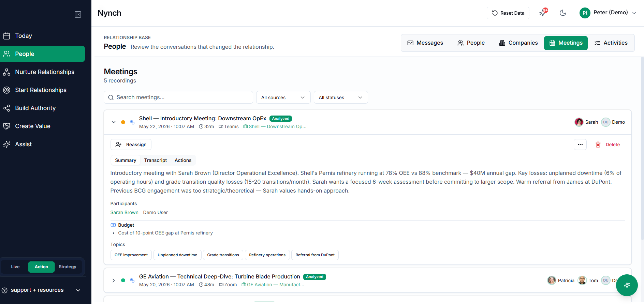Click Patricia avatar on GE Aviation meeting
This screenshot has width=644, height=304.
click(552, 280)
